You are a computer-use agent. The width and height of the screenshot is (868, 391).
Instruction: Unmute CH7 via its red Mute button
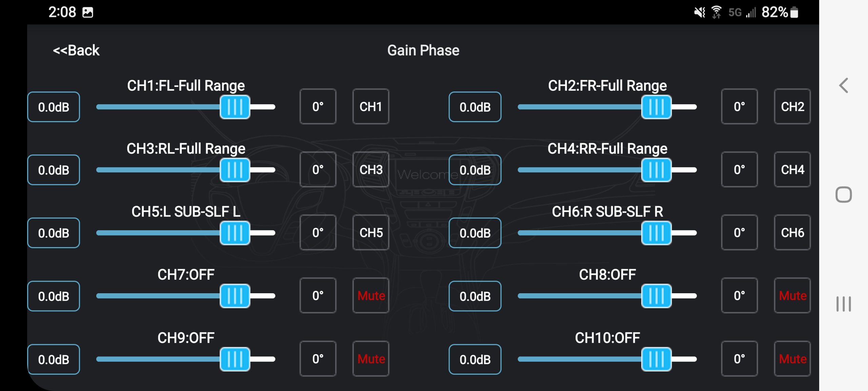click(371, 296)
